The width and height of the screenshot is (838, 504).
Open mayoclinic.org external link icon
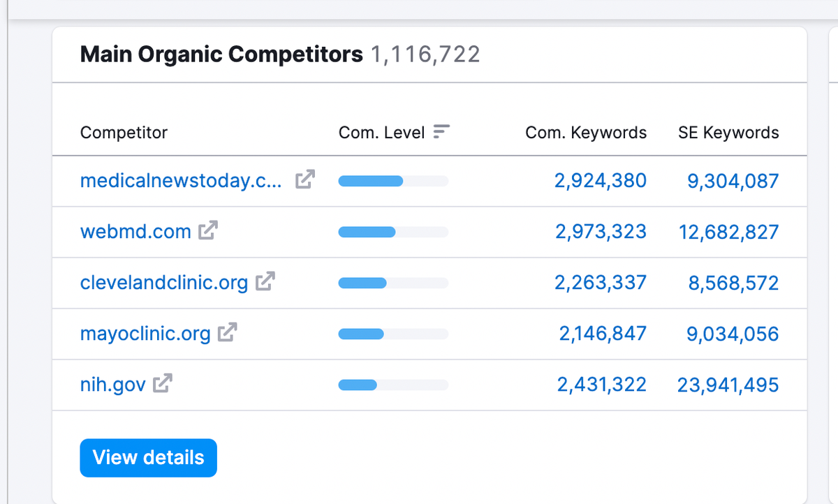coord(228,332)
